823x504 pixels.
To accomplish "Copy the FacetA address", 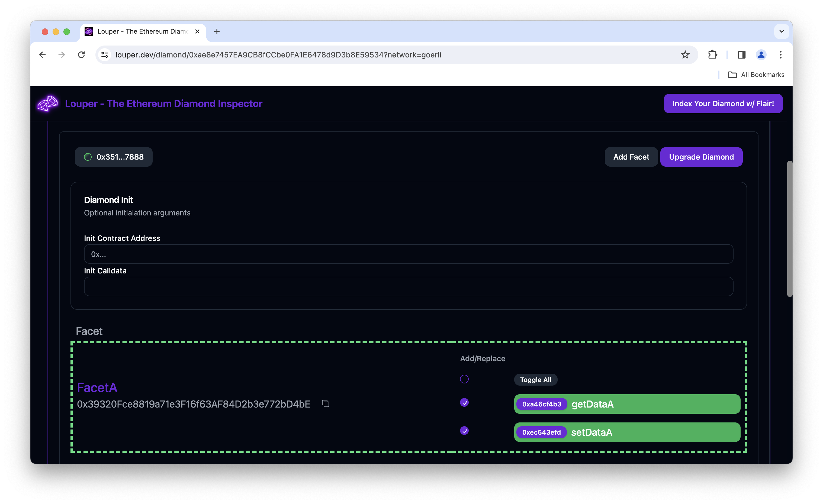I will [x=326, y=404].
